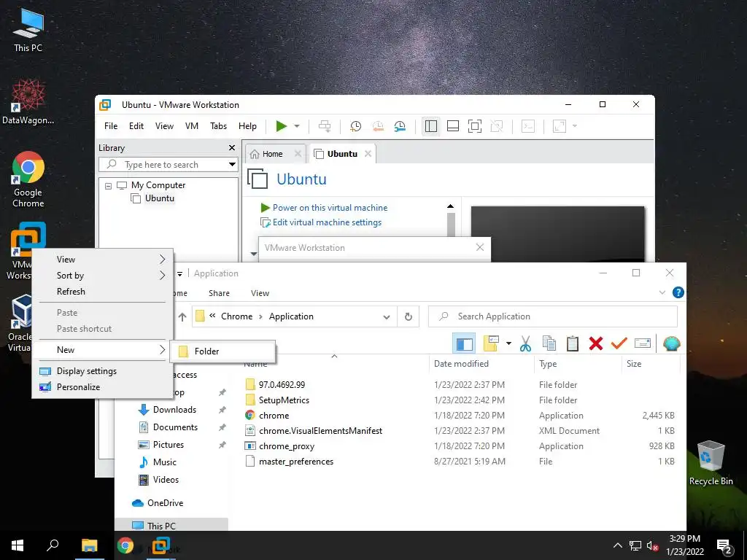Click the Unity mode icon in VMware toolbar

coord(496,126)
